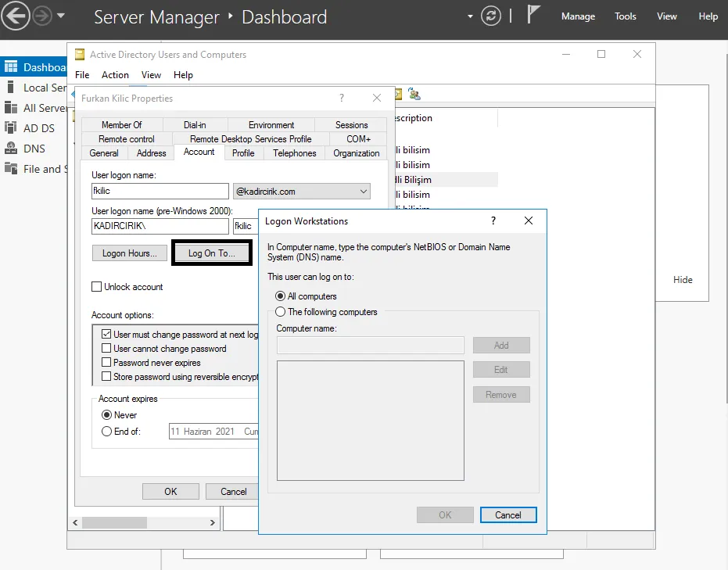The image size is (728, 570).
Task: Open the Server Manager Help menu
Action: click(708, 16)
